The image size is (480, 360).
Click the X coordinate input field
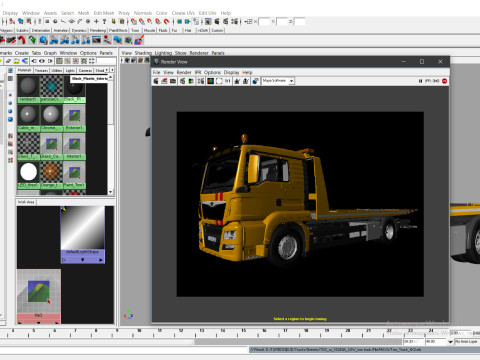[264, 22]
